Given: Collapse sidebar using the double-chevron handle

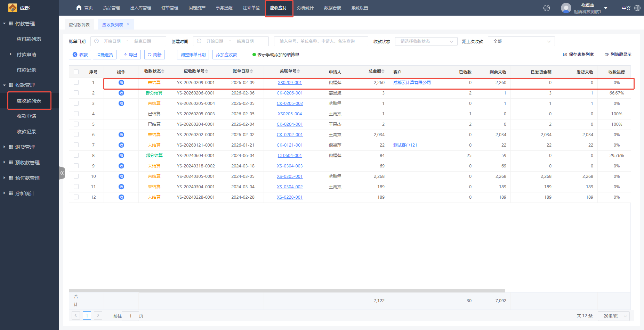Looking at the screenshot, I should pos(62,173).
